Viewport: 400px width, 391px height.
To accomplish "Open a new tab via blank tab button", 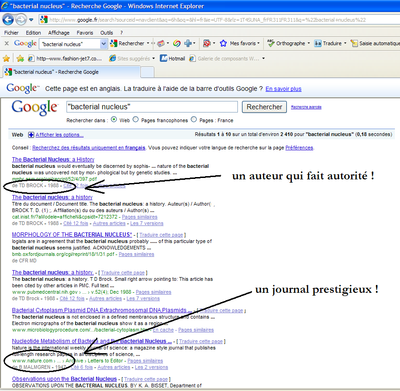I will coord(147,72).
